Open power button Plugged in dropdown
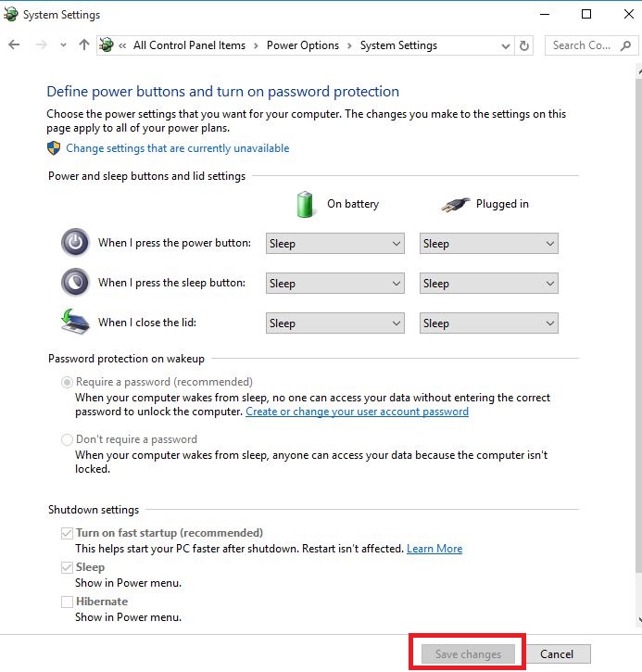642x672 pixels. [x=488, y=244]
